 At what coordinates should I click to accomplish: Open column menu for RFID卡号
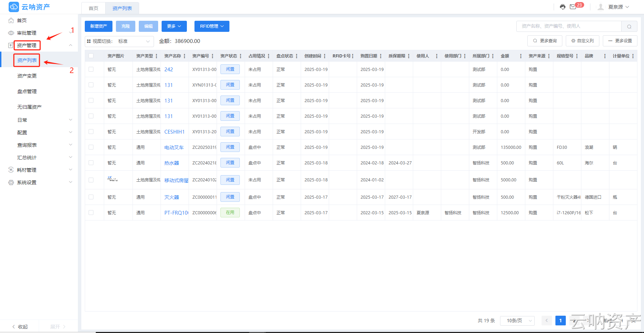pos(353,56)
